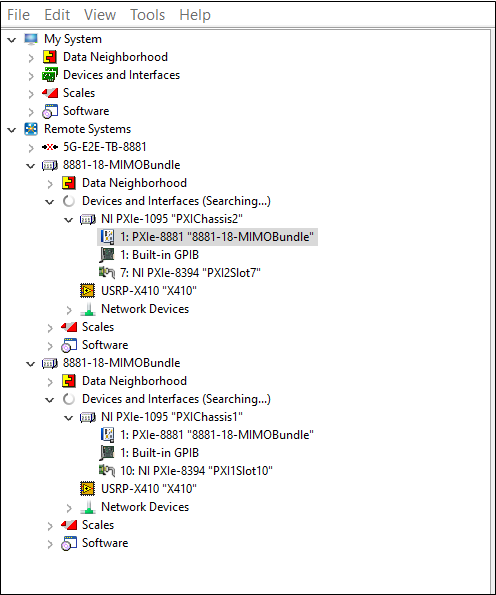Click Built-in GPIB icon under PXIChassis2
This screenshot has width=496, height=595.
coord(107,255)
